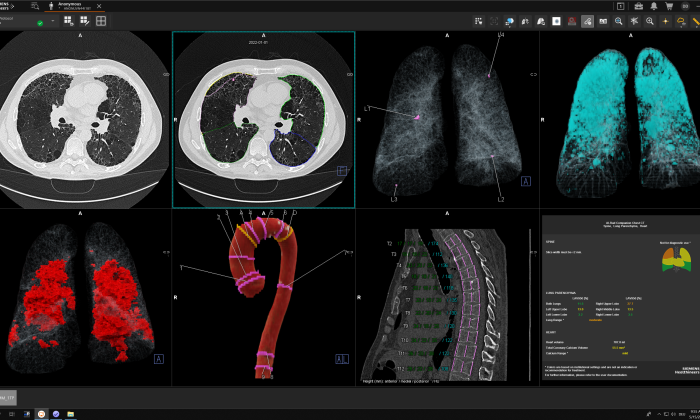The width and height of the screenshot is (700, 420).
Task: Close the Anonymous patient tab
Action: tap(99, 6)
